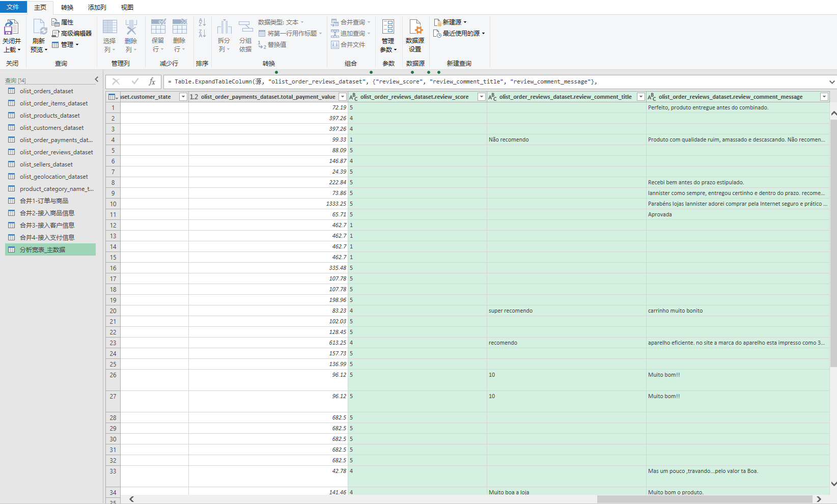This screenshot has width=837, height=504.
Task: Open filter dropdown for review_comment_message column
Action: pyautogui.click(x=824, y=97)
